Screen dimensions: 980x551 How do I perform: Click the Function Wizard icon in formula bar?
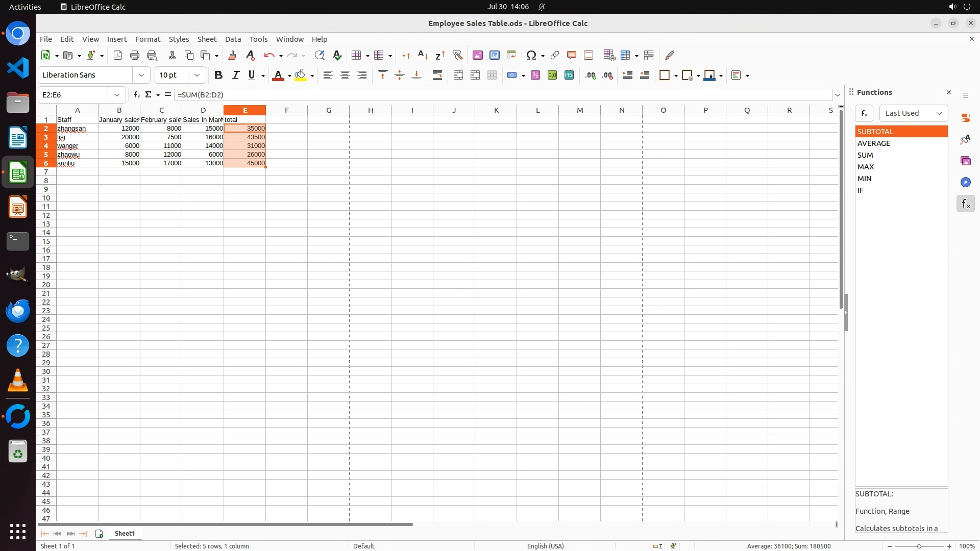click(x=136, y=95)
